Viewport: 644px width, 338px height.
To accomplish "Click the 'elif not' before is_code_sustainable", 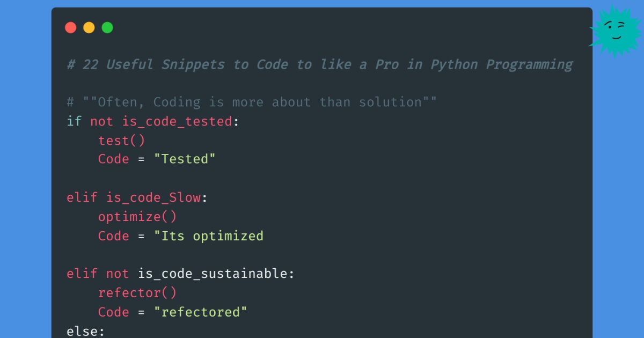I will [98, 274].
